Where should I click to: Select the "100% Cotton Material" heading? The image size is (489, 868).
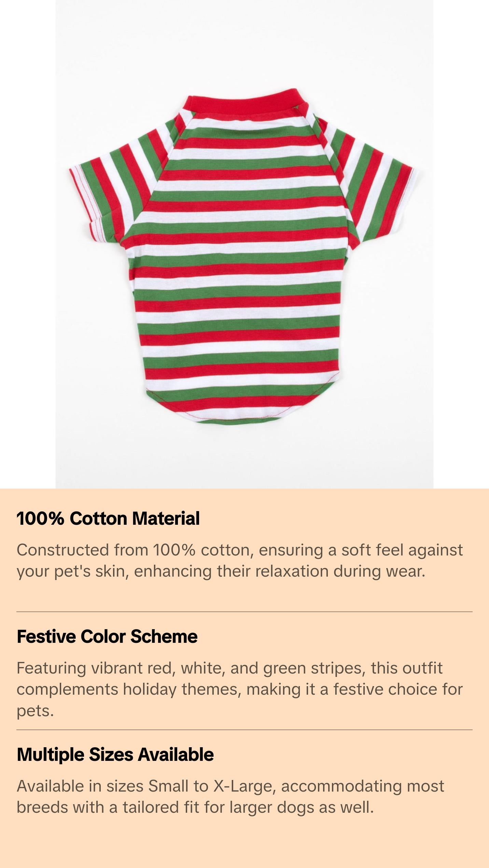point(108,519)
